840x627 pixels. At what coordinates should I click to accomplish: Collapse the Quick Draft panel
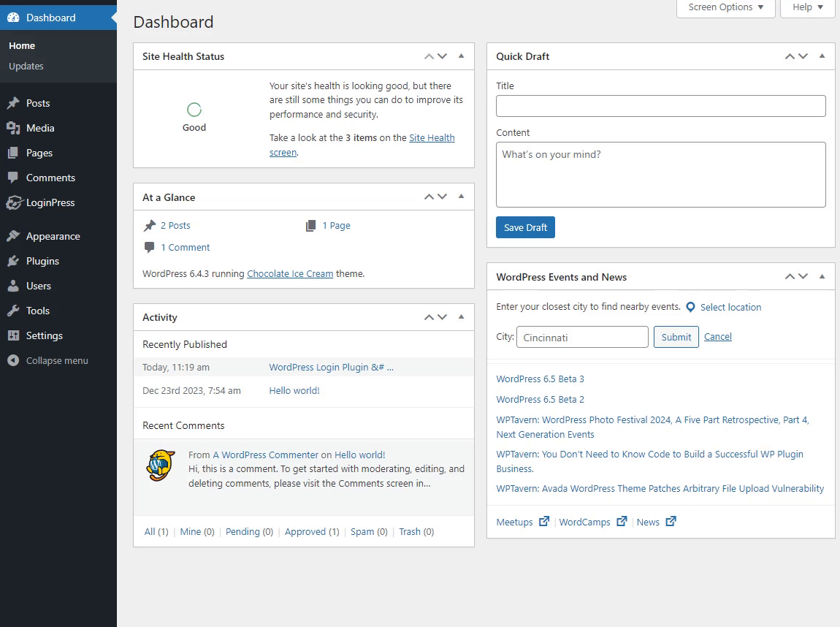point(822,56)
